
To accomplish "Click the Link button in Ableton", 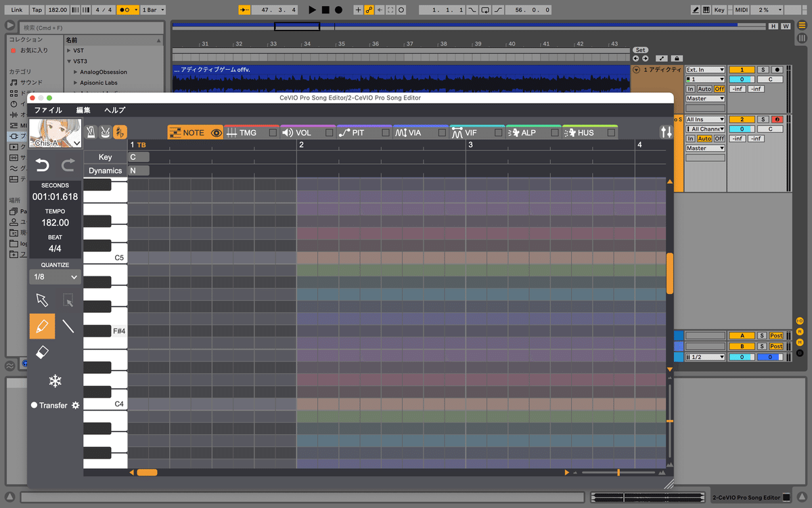I will pyautogui.click(x=17, y=10).
